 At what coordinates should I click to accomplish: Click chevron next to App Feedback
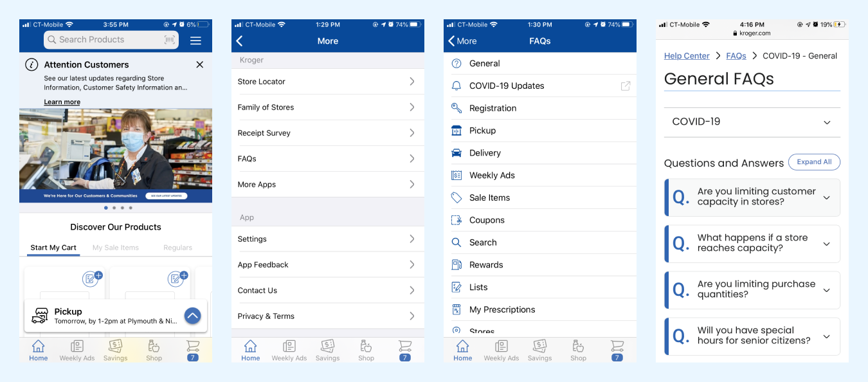point(412,264)
